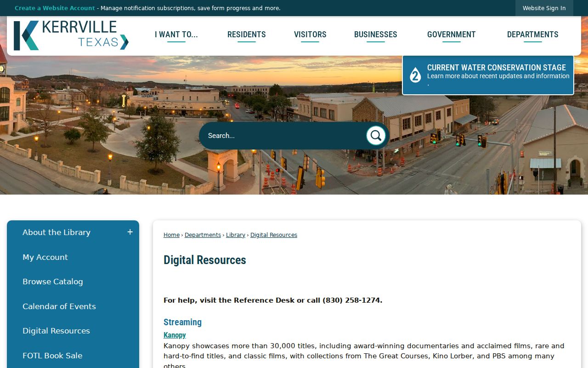Expand the About the Library submenu

point(130,232)
